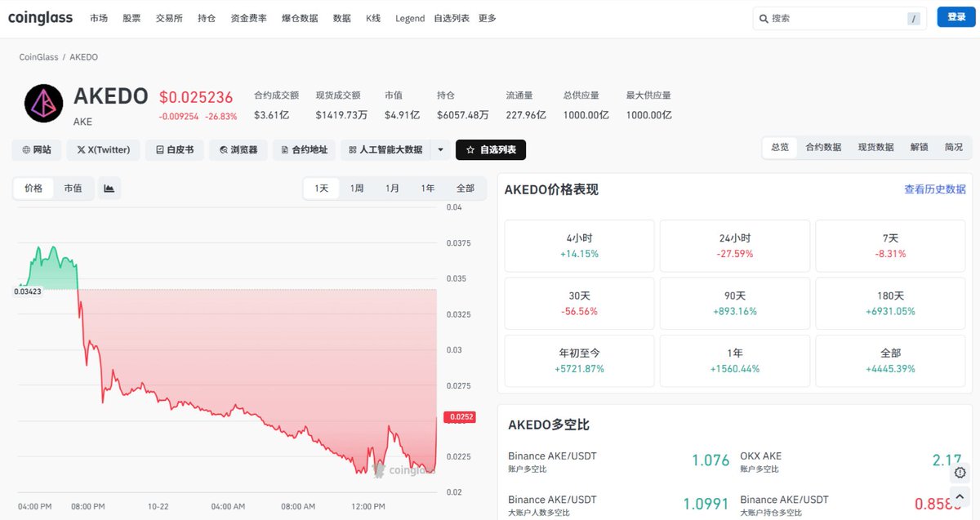The width and height of the screenshot is (980, 520).
Task: Click the 现货成交额 $1419.73万 value
Action: (341, 115)
